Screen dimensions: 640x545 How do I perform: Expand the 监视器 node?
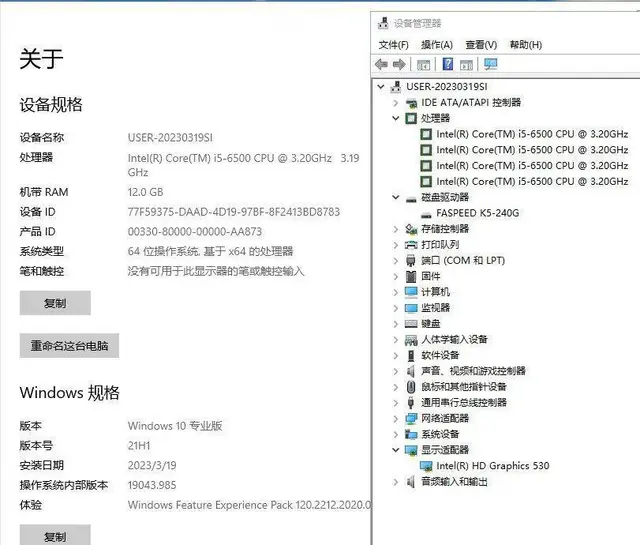(x=395, y=308)
